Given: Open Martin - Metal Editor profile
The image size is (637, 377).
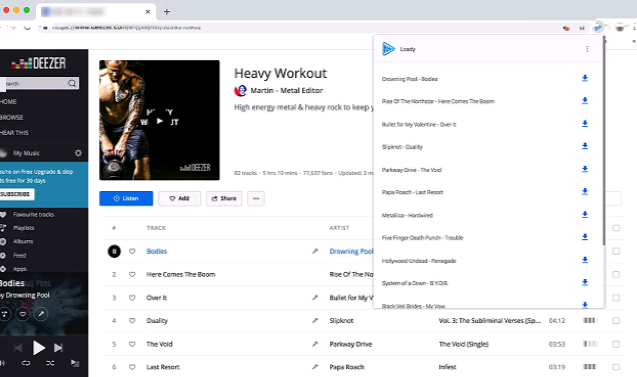Looking at the screenshot, I should click(x=286, y=90).
